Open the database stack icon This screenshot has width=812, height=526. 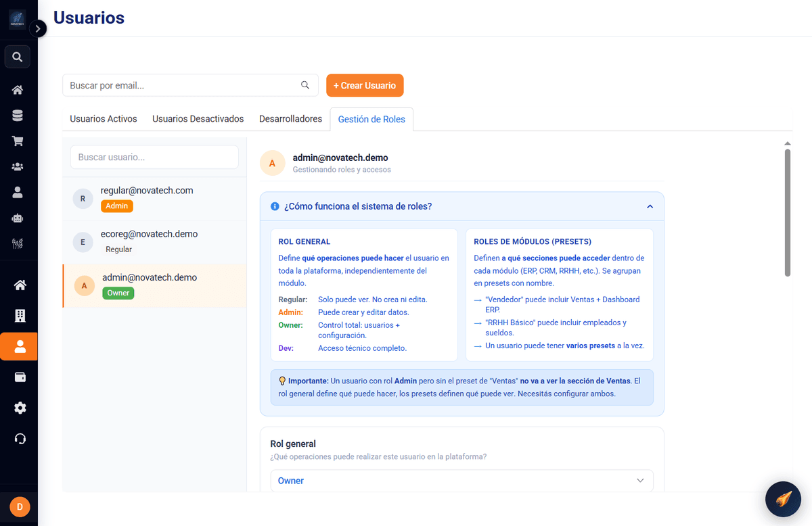pyautogui.click(x=18, y=116)
